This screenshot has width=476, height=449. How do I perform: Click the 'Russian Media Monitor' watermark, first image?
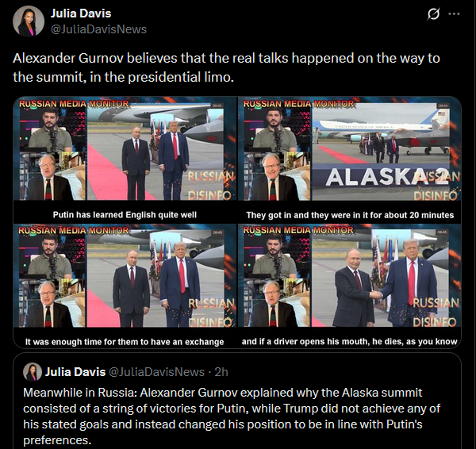click(x=74, y=103)
